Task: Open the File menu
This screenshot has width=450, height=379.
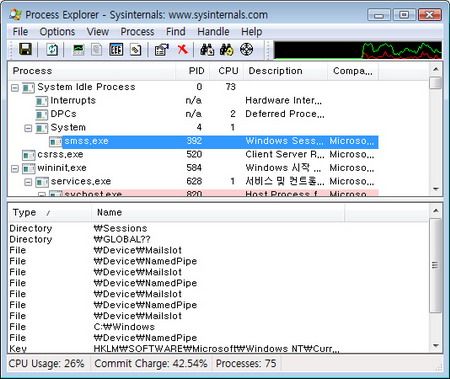Action: click(20, 32)
